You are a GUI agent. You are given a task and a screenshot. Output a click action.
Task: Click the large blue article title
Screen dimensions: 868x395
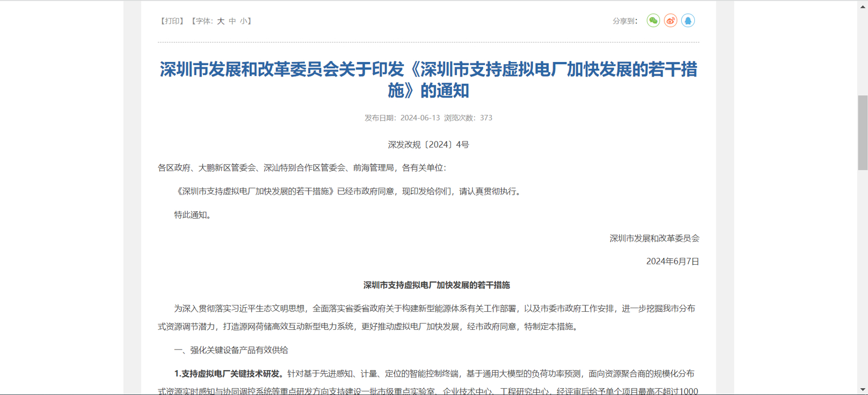click(428, 79)
